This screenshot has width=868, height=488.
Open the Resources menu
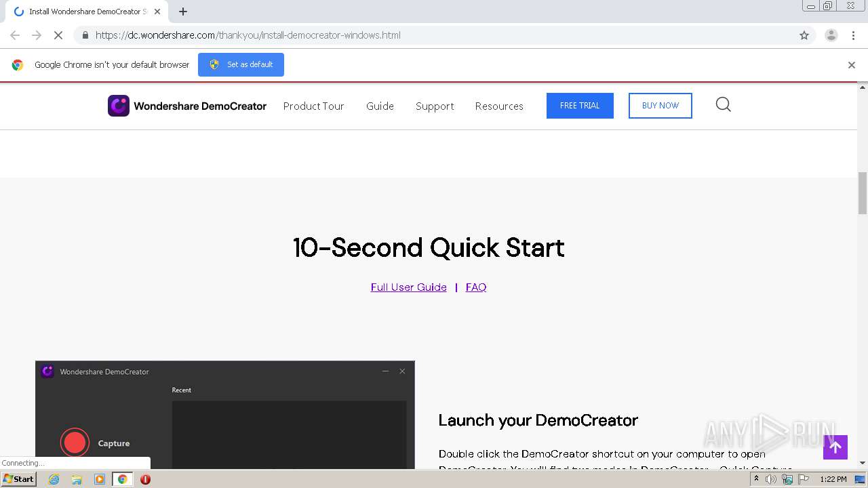(499, 106)
